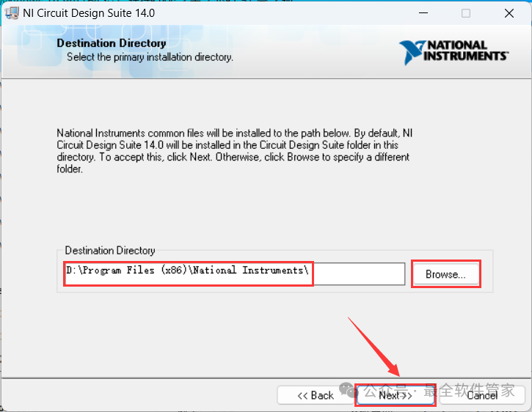Focus the Destination Directory path field
Screen dimensions: 532x412
click(234, 273)
